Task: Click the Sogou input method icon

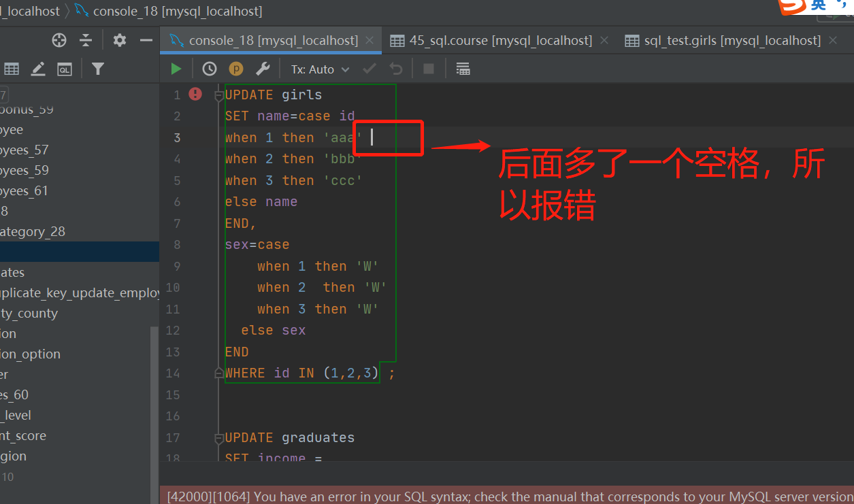Action: point(792,5)
